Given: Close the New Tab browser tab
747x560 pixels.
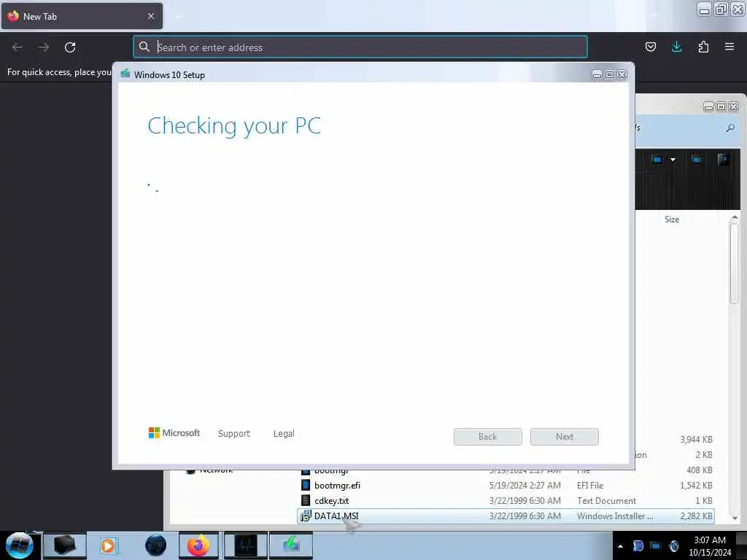Looking at the screenshot, I should click(x=151, y=16).
